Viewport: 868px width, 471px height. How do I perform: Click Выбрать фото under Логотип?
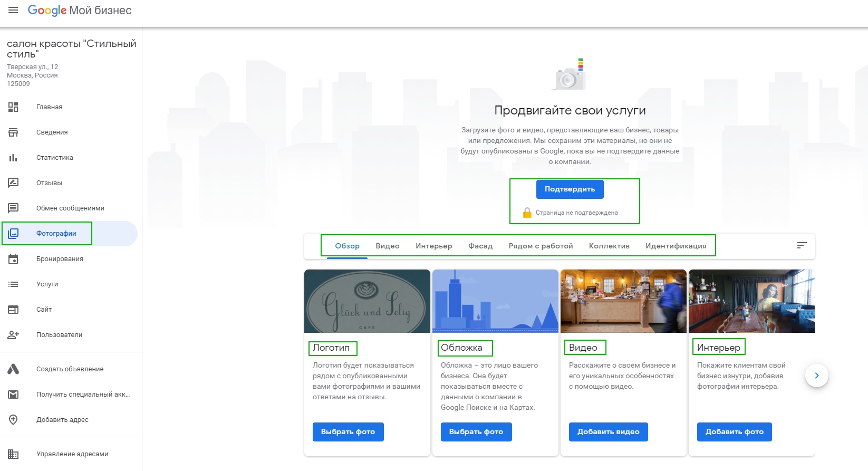[x=348, y=431]
